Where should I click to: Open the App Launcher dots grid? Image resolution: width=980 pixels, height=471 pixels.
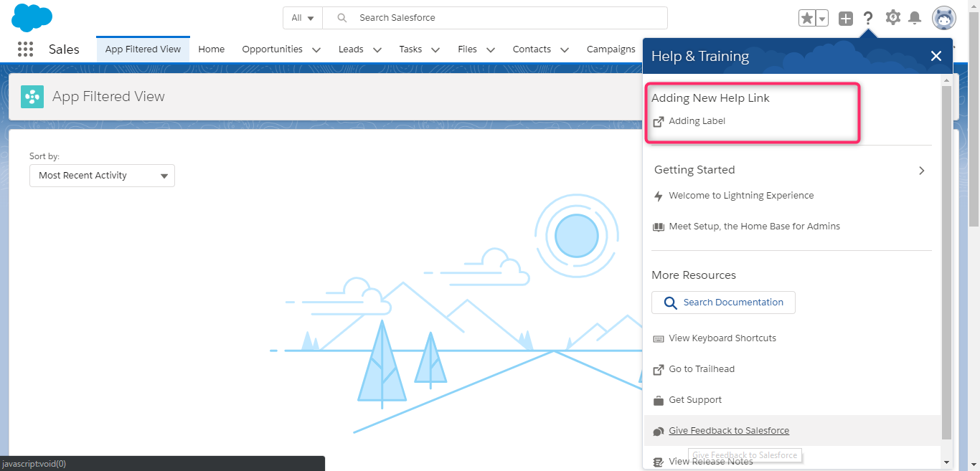click(x=25, y=49)
